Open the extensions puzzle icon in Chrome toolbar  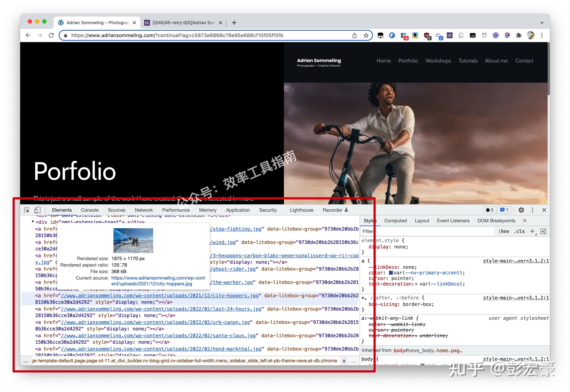[x=519, y=35]
